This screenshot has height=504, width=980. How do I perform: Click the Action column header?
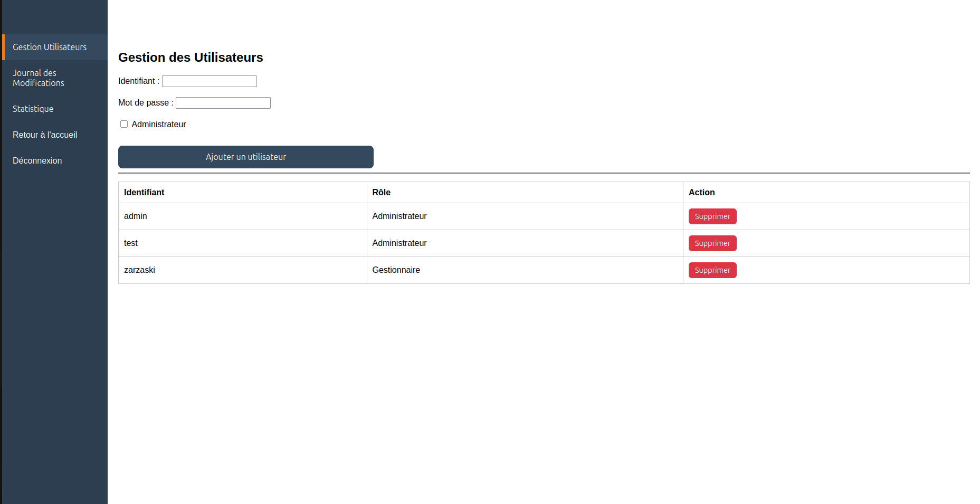pyautogui.click(x=701, y=193)
